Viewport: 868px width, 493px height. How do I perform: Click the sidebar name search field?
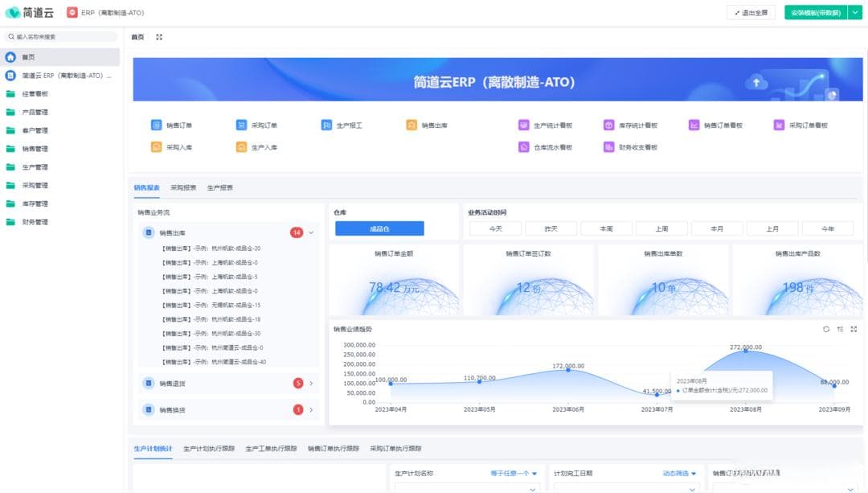click(x=61, y=36)
